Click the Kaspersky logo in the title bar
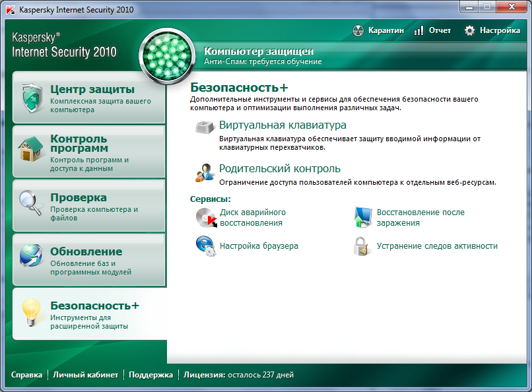 coord(11,11)
